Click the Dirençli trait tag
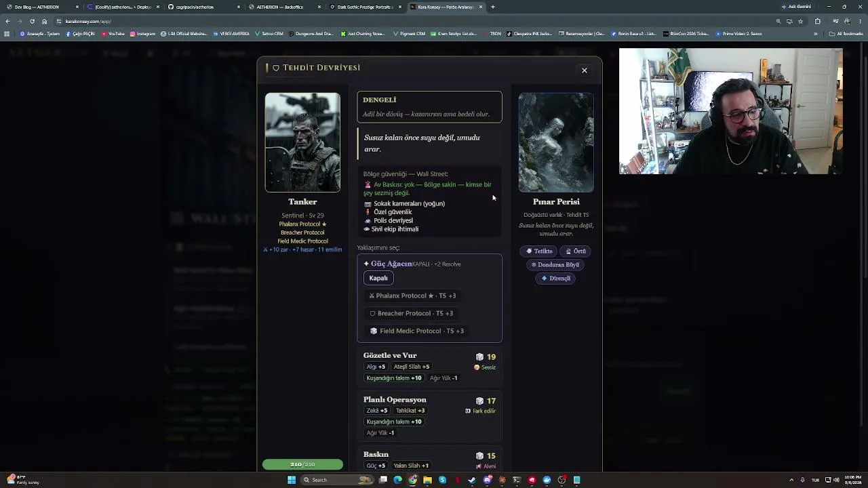Image resolution: width=868 pixels, height=488 pixels. [x=556, y=278]
